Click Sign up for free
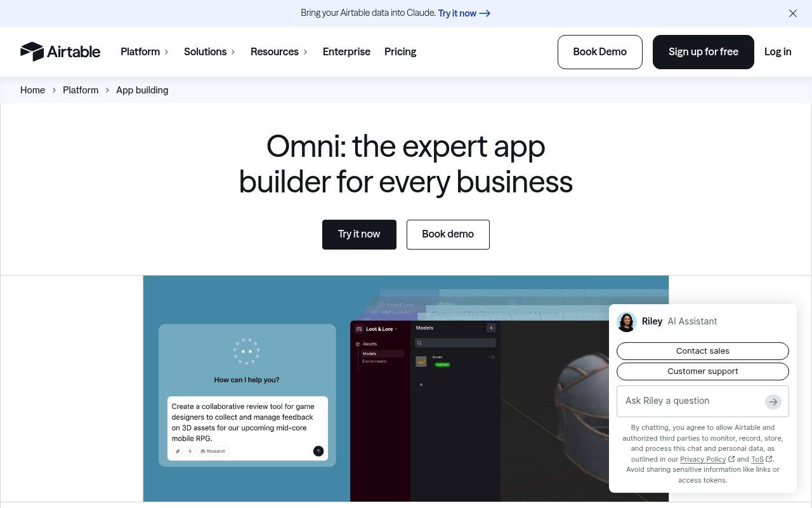 pos(704,52)
